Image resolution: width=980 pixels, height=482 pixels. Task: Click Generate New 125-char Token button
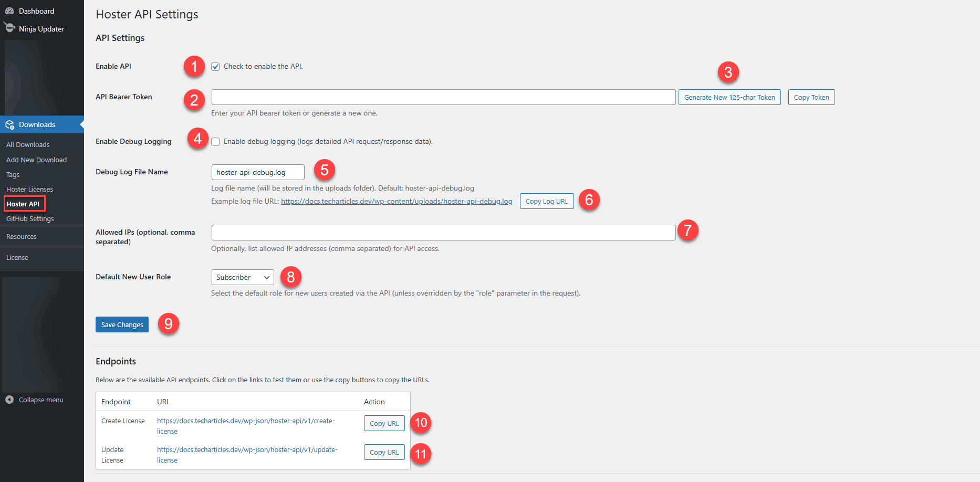point(729,97)
